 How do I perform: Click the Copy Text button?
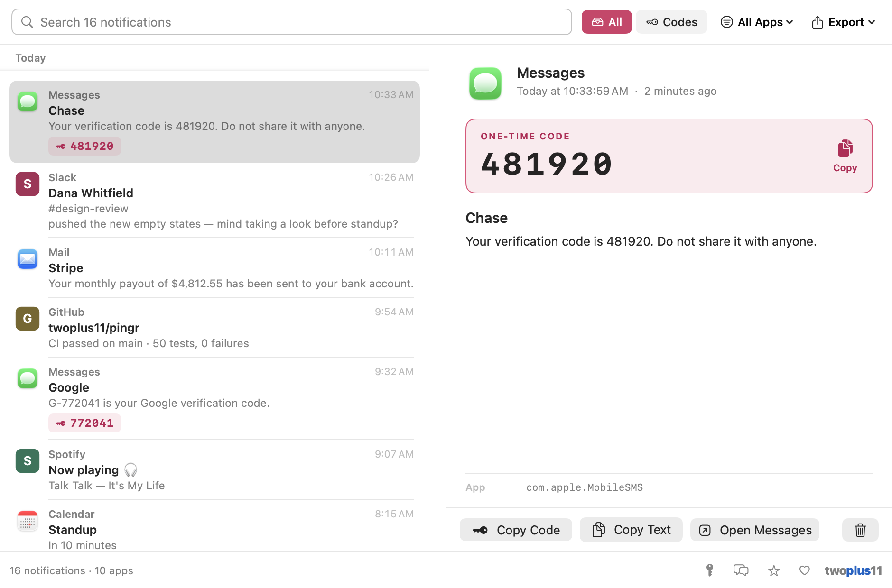pyautogui.click(x=631, y=530)
